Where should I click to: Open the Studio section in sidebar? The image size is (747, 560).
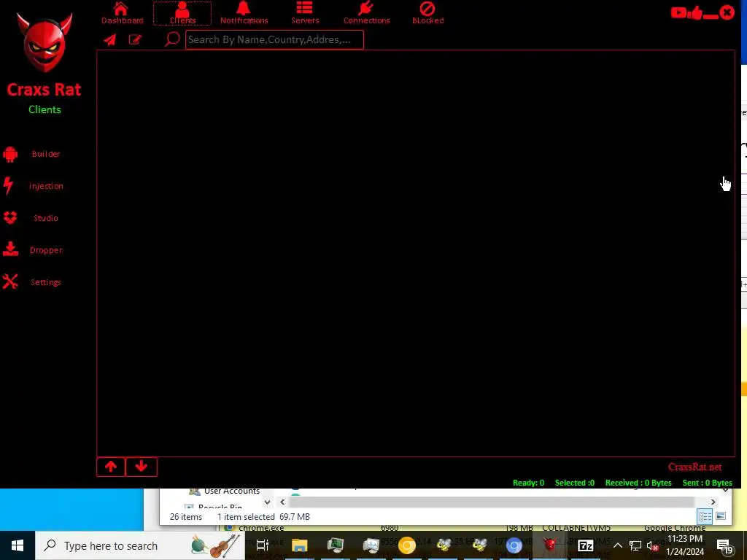click(x=31, y=217)
